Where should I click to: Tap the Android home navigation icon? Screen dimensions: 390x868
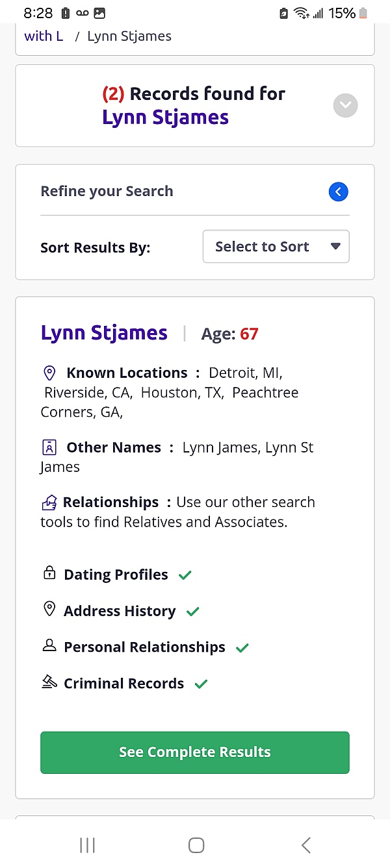point(196,845)
